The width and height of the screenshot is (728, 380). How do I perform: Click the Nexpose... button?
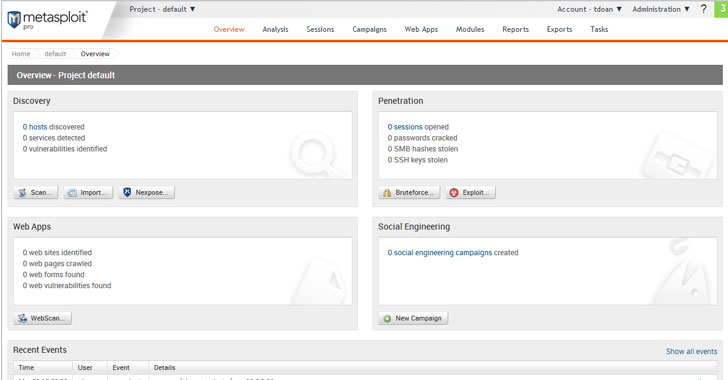pos(147,192)
